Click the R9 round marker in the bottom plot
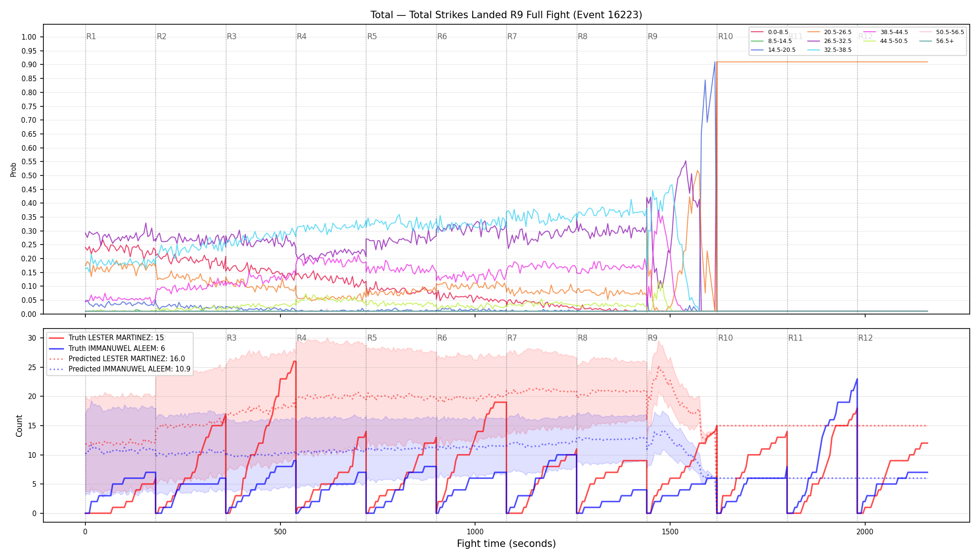 pos(652,338)
